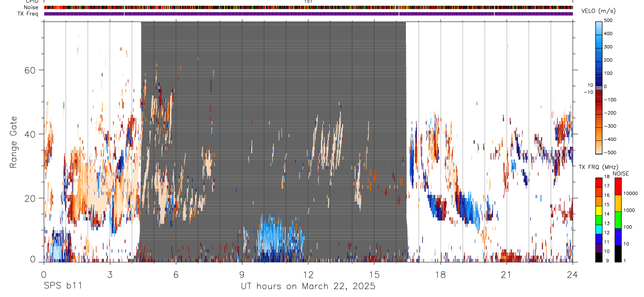Click the 'Range Gate' y-axis title
The height and width of the screenshot is (297, 644).
(x=14, y=142)
